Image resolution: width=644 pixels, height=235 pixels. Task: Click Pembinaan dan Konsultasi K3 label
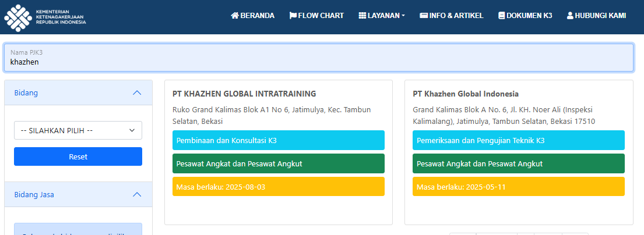click(279, 140)
